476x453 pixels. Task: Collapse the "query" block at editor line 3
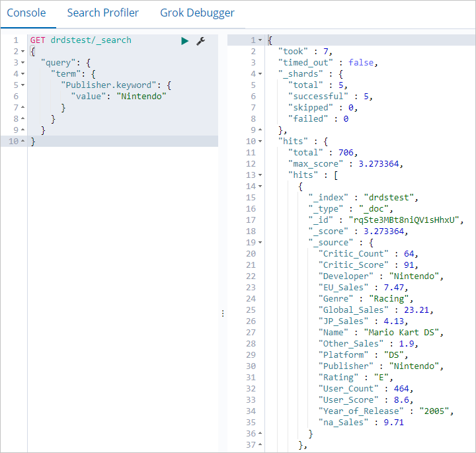coord(22,63)
